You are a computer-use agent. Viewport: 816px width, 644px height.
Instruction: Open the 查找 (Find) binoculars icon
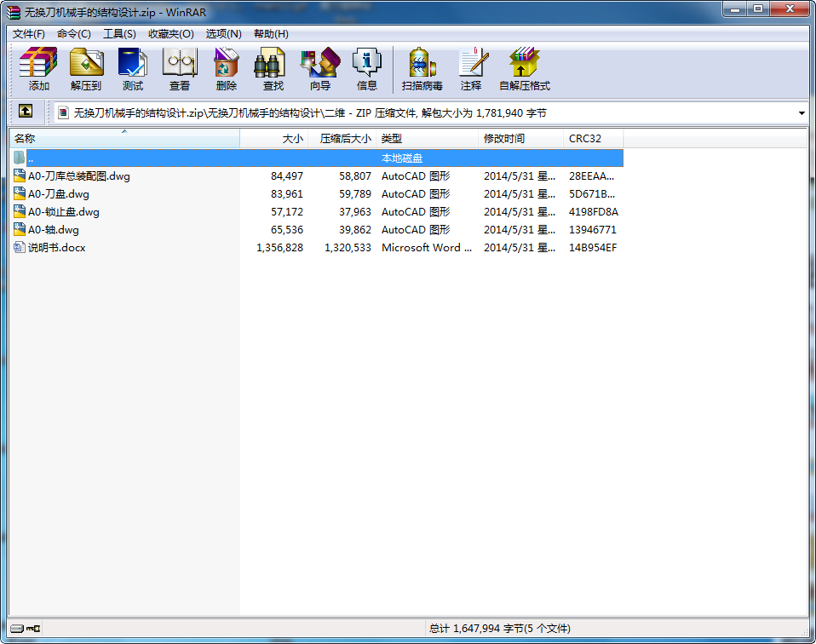(273, 69)
